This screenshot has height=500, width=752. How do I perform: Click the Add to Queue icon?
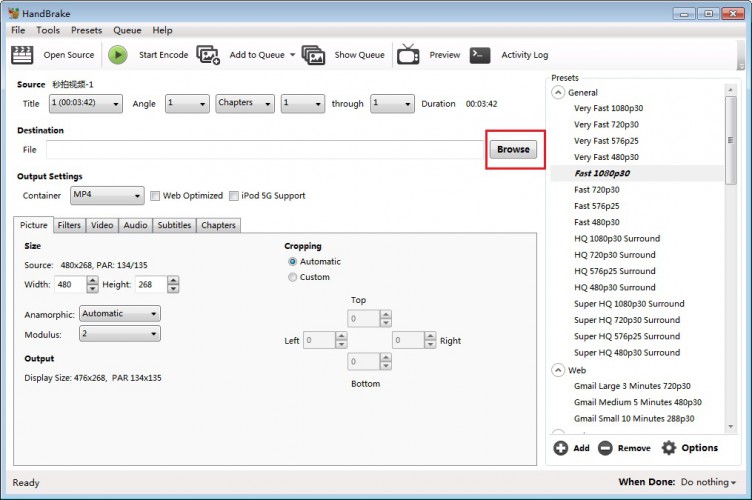[208, 55]
